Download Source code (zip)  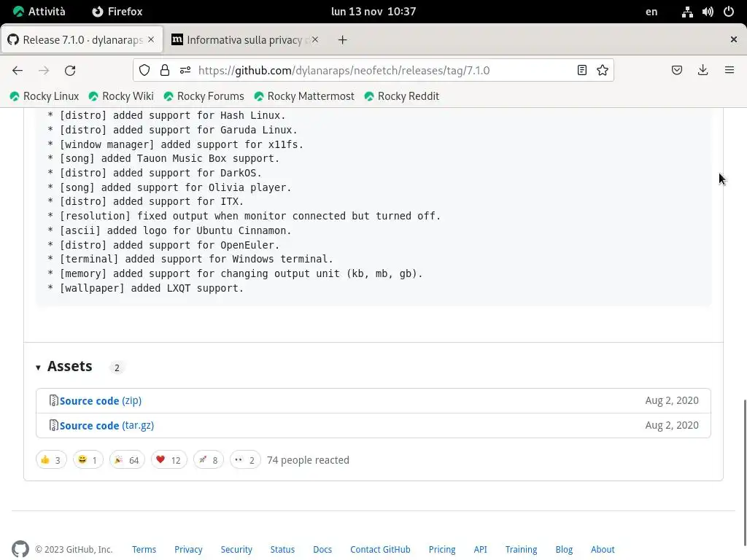point(101,400)
